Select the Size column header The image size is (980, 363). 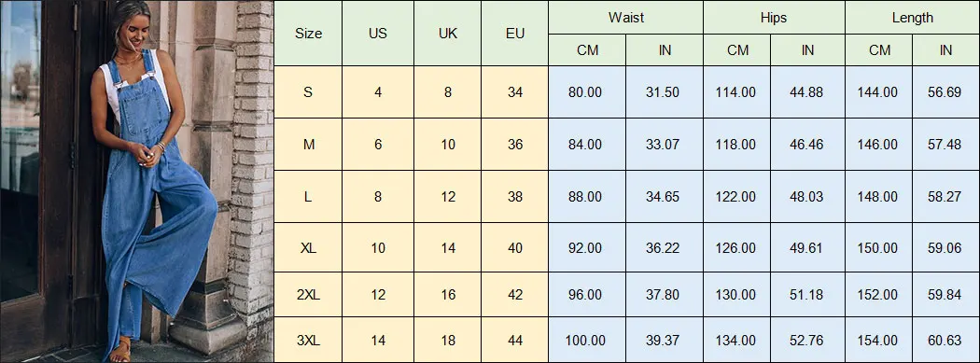point(308,33)
